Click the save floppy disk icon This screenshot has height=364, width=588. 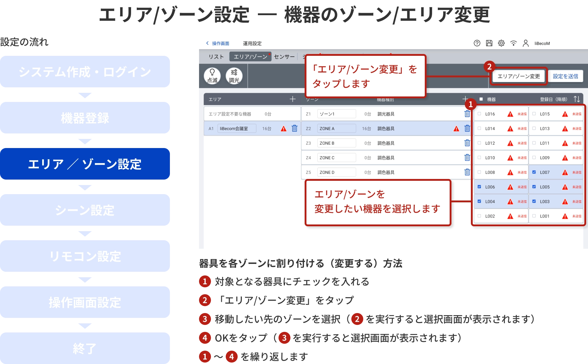coord(489,43)
